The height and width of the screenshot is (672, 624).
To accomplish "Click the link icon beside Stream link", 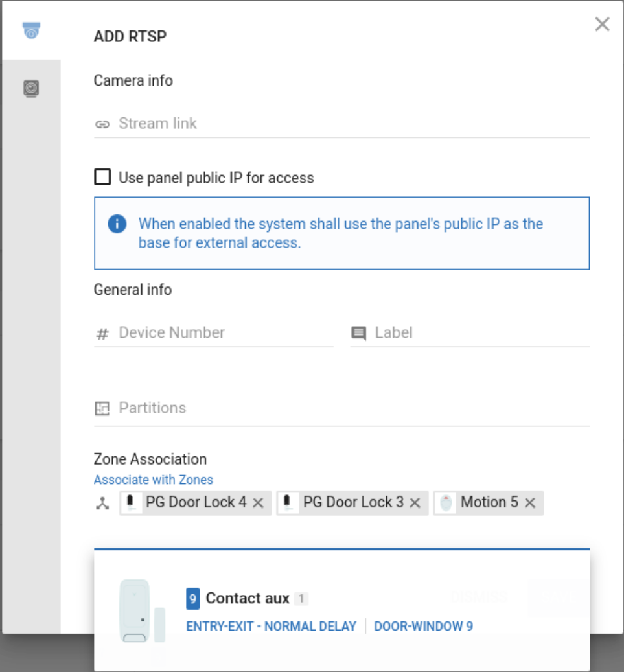I will tap(102, 124).
